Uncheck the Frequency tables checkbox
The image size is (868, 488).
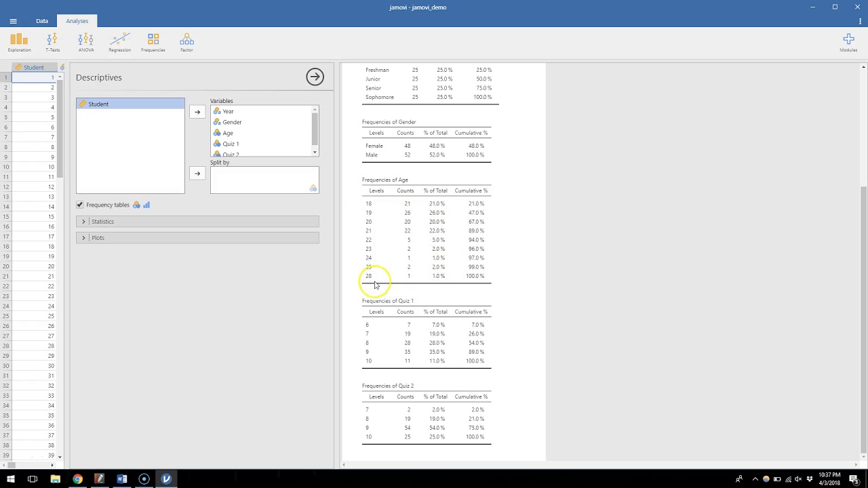point(80,205)
